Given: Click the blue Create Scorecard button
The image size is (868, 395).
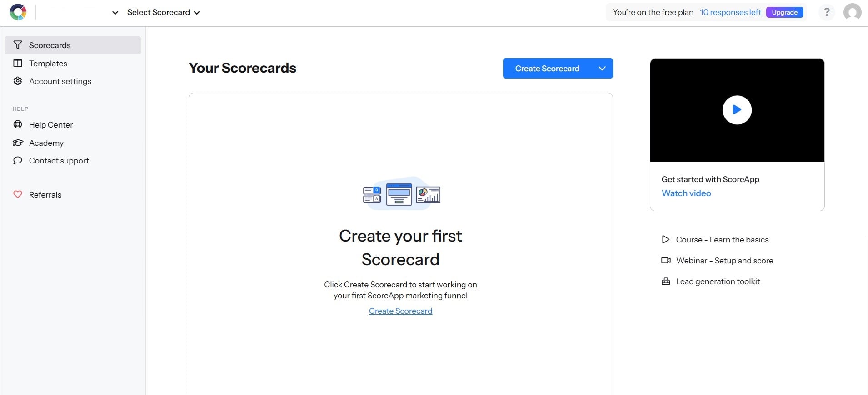Looking at the screenshot, I should coord(547,69).
